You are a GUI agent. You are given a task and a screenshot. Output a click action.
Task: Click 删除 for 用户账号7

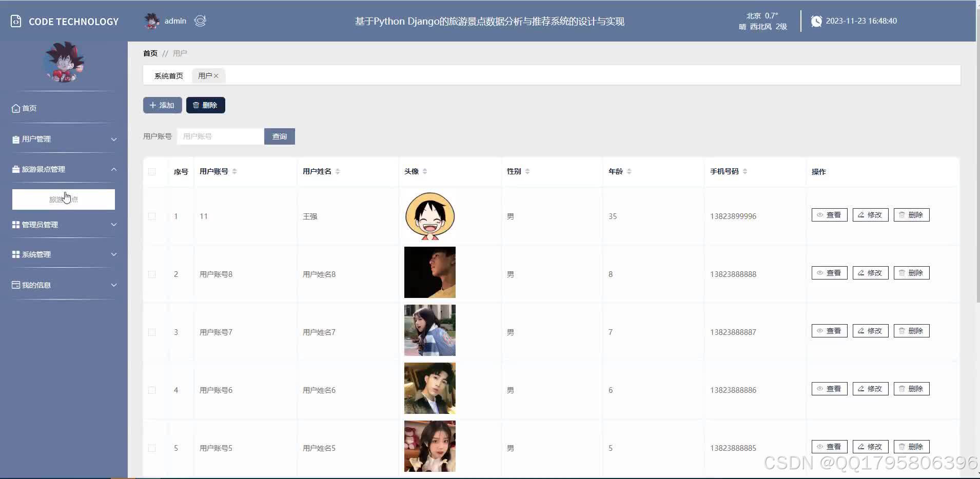pyautogui.click(x=911, y=331)
